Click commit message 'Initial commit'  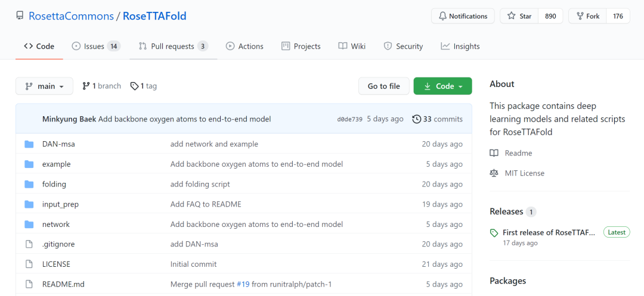193,264
